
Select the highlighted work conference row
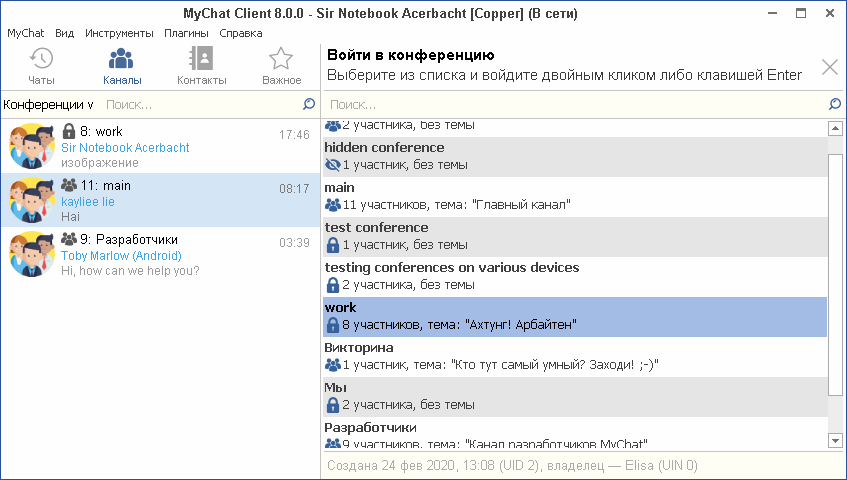pos(575,317)
